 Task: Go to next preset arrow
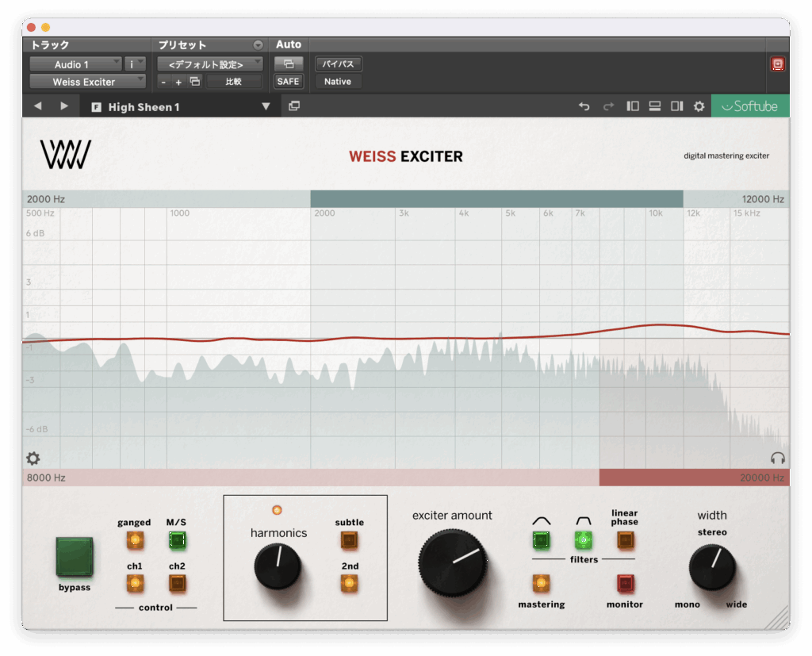[x=63, y=106]
